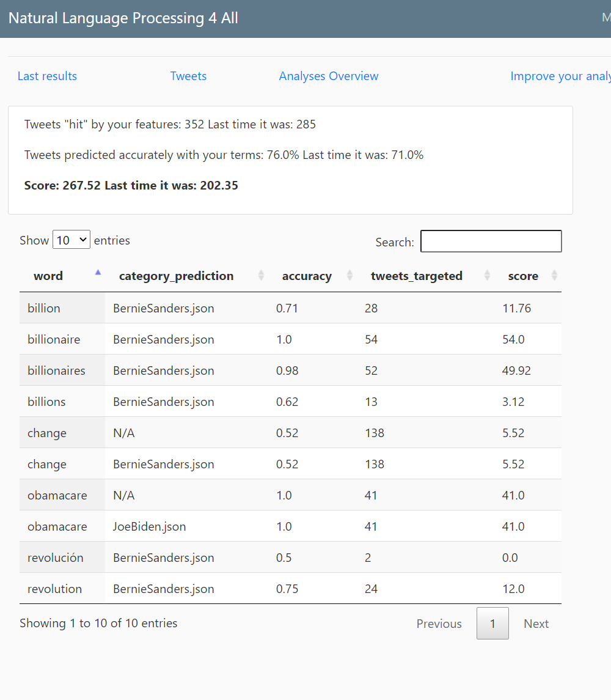Open the Analyses Overview tab
Image resolution: width=611 pixels, height=700 pixels.
coord(329,76)
